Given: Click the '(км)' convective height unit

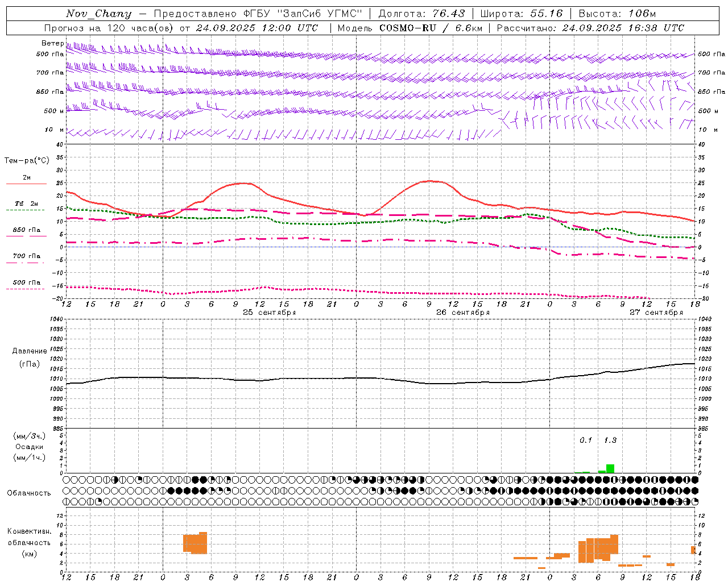Looking at the screenshot, I should pos(30,554).
